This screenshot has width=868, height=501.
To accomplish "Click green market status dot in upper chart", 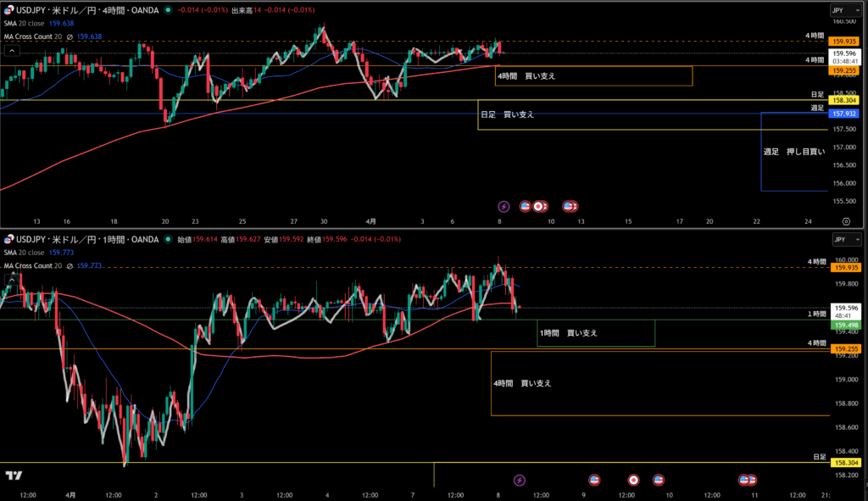I will 168,10.
